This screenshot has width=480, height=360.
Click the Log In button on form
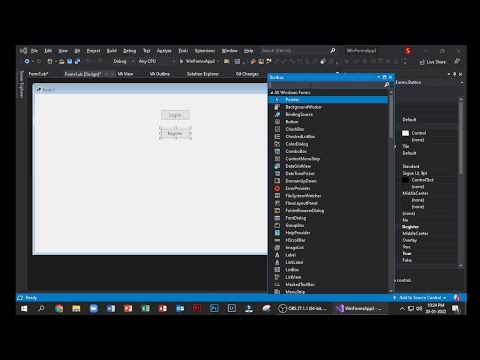(x=175, y=115)
